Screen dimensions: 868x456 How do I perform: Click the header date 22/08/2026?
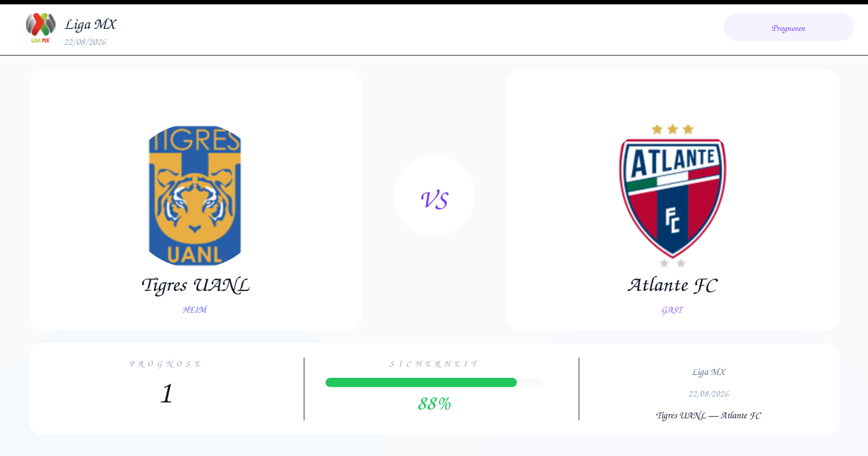click(x=85, y=42)
